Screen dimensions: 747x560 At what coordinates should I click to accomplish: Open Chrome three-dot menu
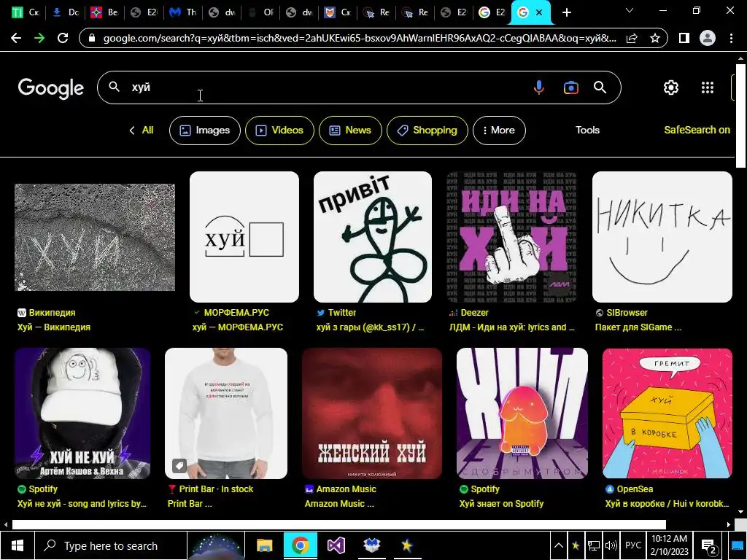(731, 38)
